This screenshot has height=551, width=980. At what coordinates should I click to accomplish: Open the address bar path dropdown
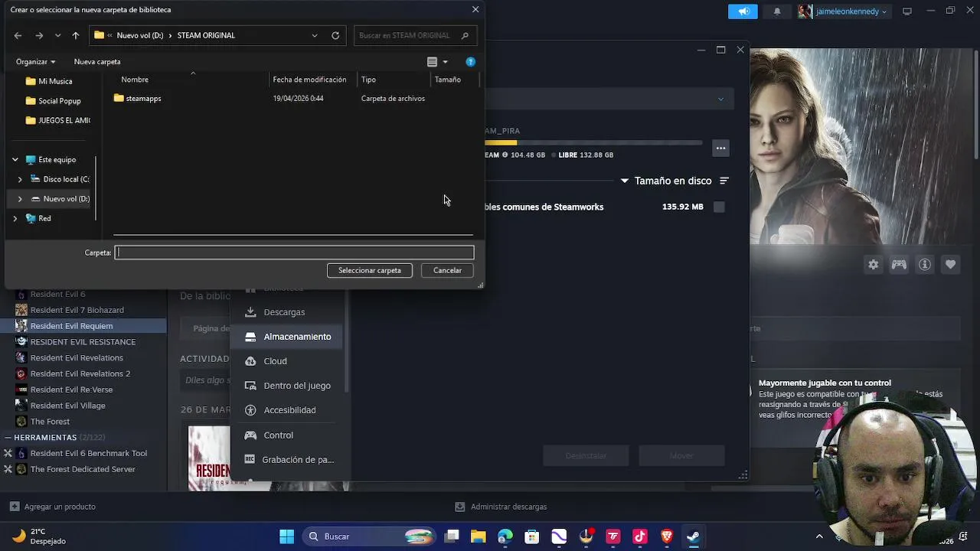[x=314, y=35]
